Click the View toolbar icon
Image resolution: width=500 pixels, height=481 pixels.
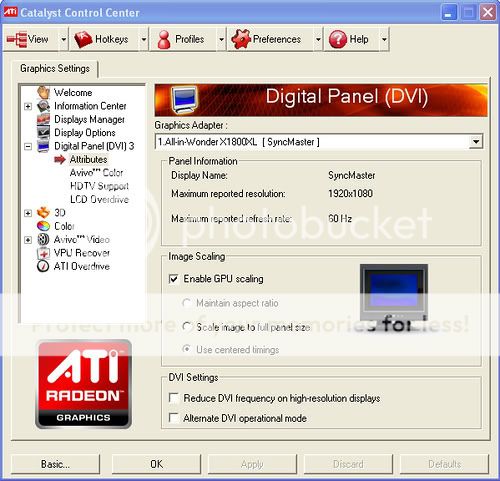tap(17, 39)
